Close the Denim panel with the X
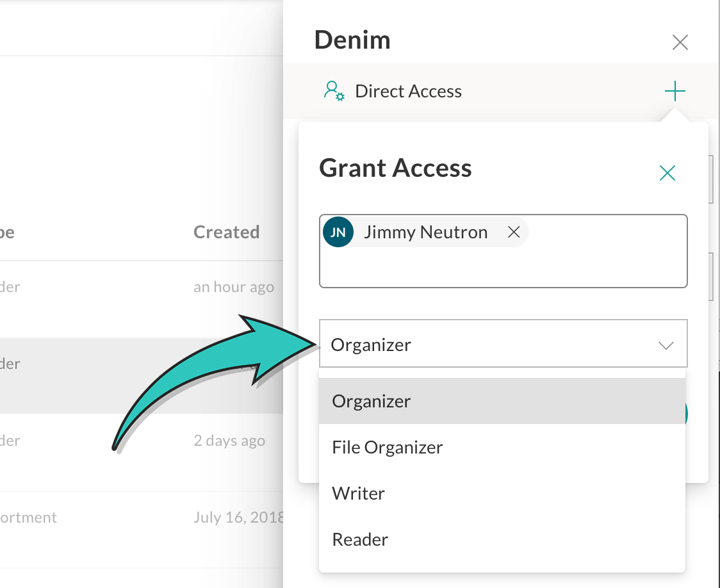Image resolution: width=720 pixels, height=588 pixels. click(x=680, y=42)
